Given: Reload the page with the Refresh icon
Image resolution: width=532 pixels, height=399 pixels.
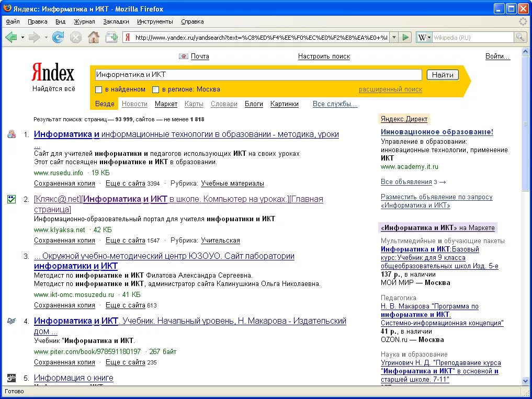Looking at the screenshot, I should (x=58, y=37).
